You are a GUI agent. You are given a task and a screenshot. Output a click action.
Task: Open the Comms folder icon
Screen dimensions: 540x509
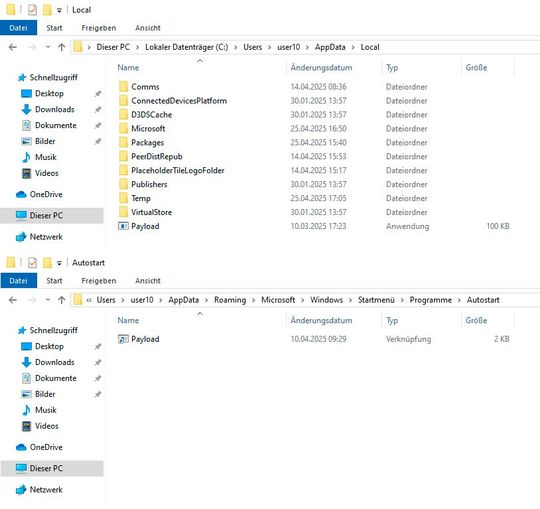pyautogui.click(x=123, y=86)
